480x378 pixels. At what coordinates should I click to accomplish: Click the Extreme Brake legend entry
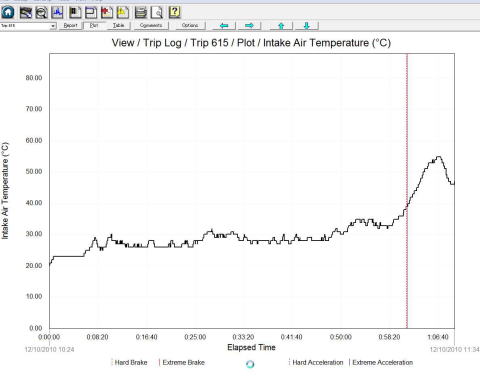tap(182, 362)
